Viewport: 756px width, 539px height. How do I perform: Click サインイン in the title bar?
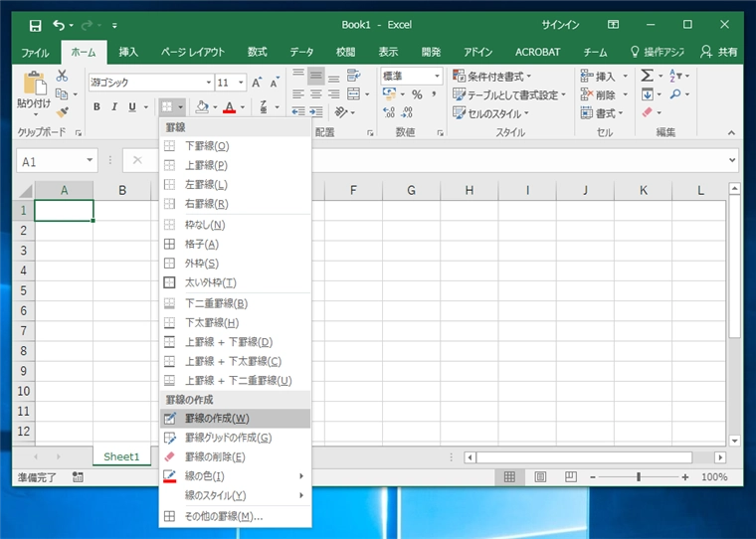(560, 25)
